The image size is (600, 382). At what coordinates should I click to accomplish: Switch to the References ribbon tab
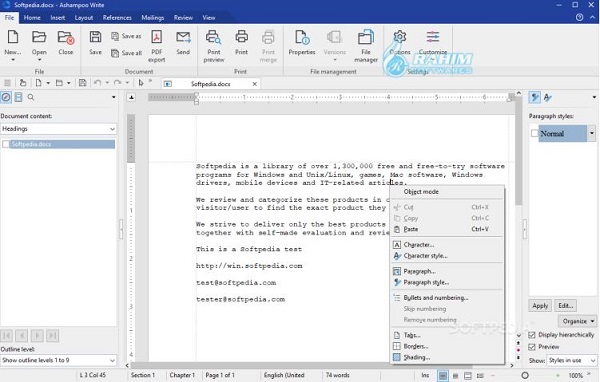[117, 18]
